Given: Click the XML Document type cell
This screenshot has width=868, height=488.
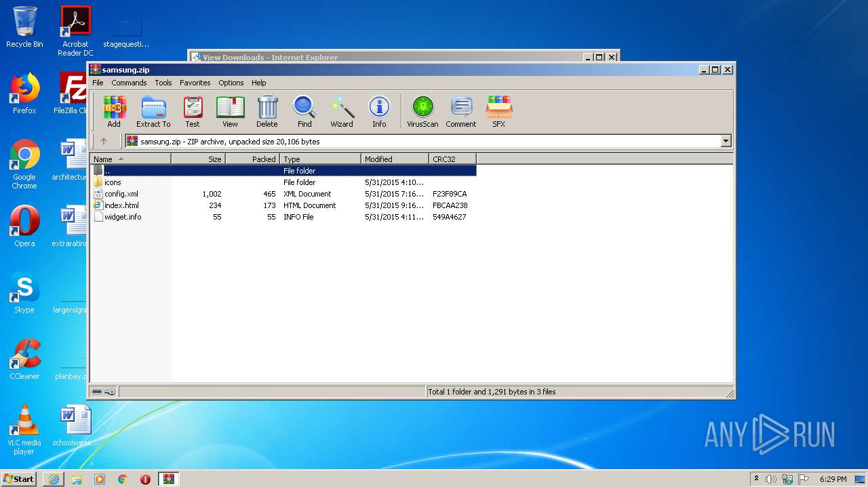Looking at the screenshot, I should pos(307,194).
